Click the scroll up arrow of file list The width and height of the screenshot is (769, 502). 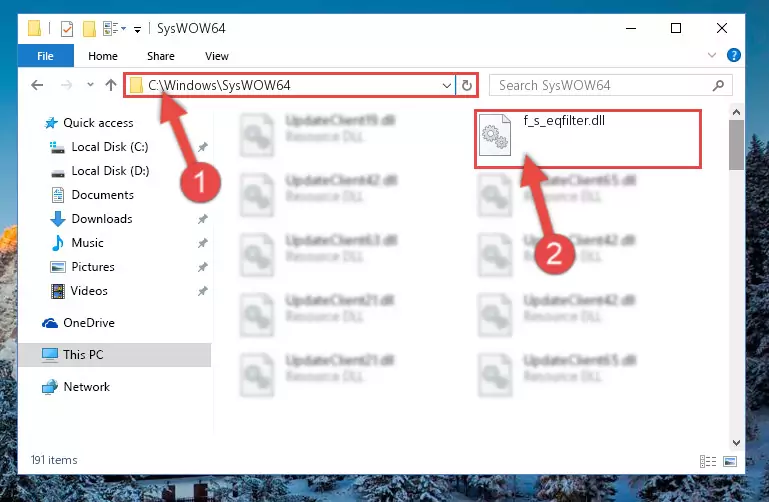(x=736, y=112)
